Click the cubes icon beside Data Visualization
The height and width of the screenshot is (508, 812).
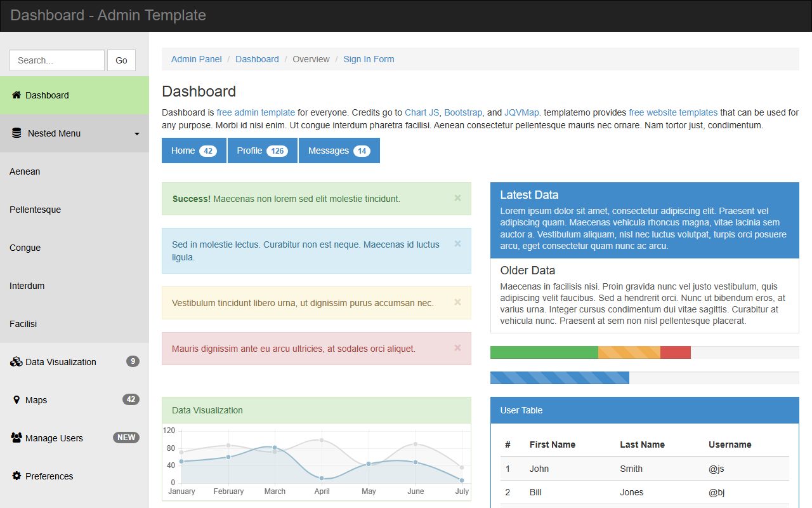[x=16, y=362]
